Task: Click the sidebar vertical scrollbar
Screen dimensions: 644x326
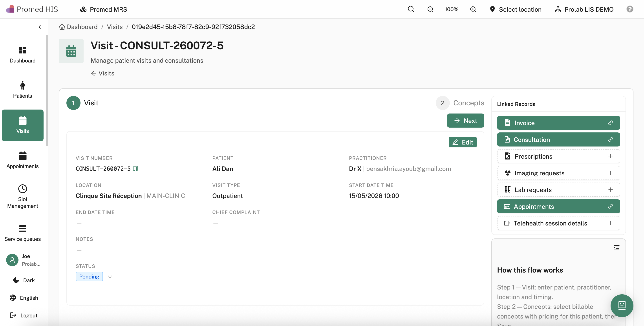Action: pos(47,90)
